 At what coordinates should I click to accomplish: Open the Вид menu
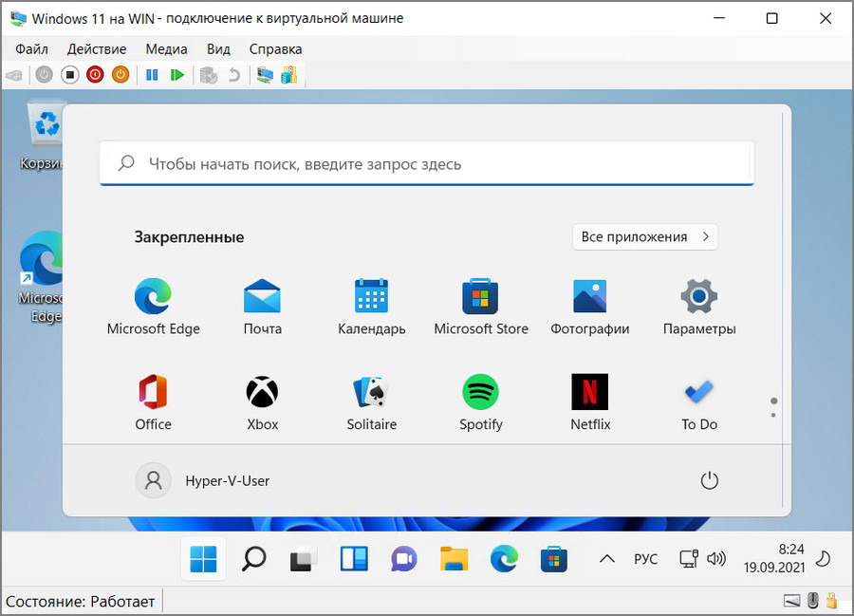218,49
